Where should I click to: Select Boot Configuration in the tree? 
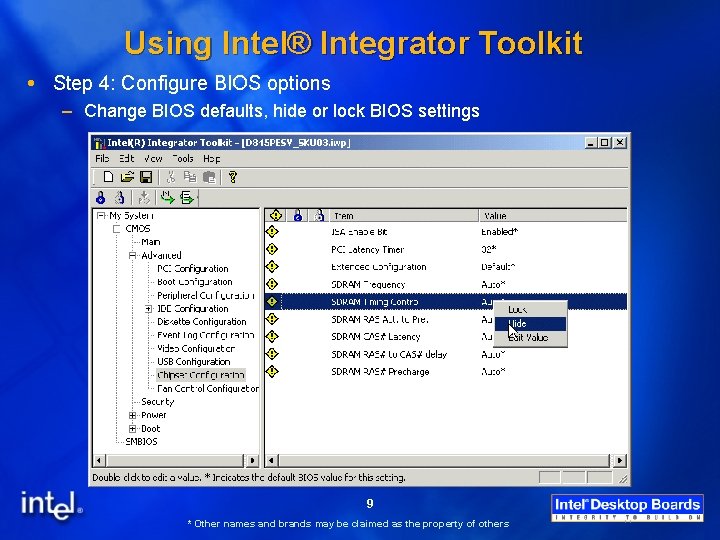click(x=195, y=282)
